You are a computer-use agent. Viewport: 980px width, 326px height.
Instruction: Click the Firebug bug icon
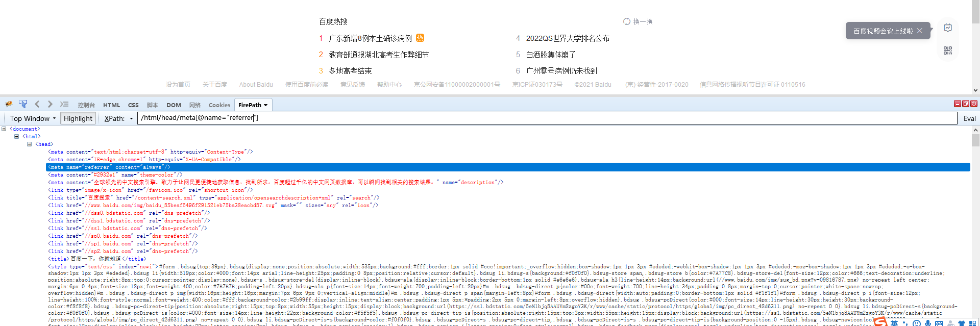[9, 104]
